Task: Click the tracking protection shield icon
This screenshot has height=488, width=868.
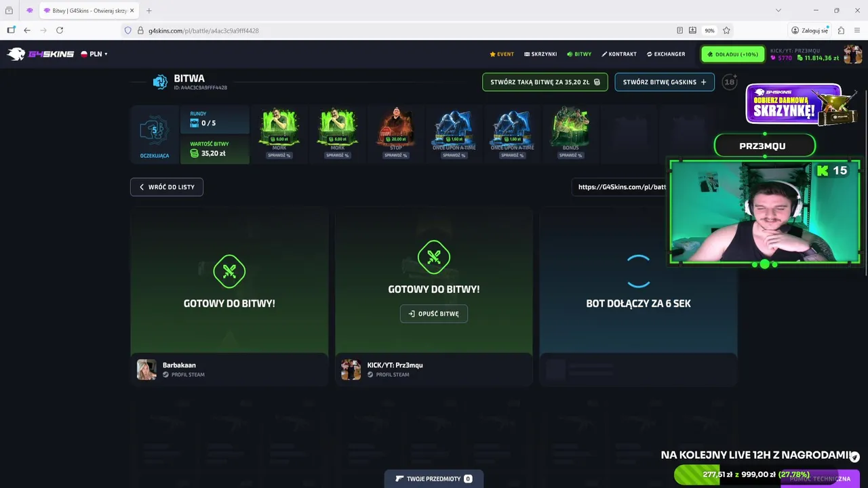Action: click(127, 30)
